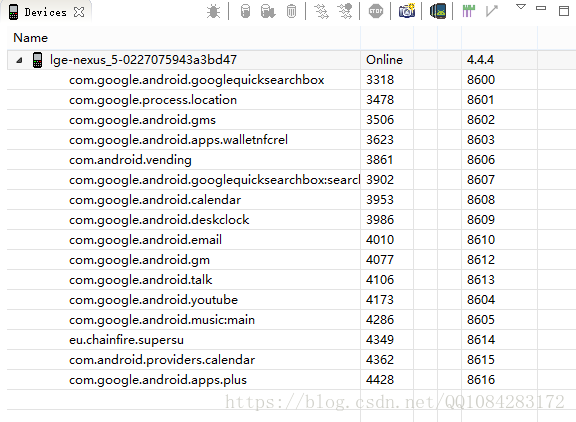Click PID value 3902

click(x=380, y=180)
